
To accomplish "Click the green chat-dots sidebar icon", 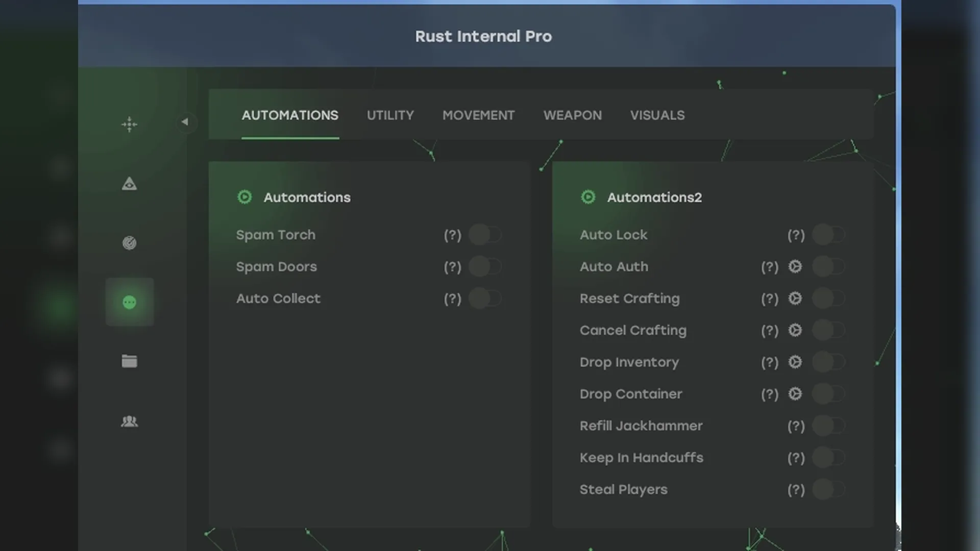I will (129, 302).
